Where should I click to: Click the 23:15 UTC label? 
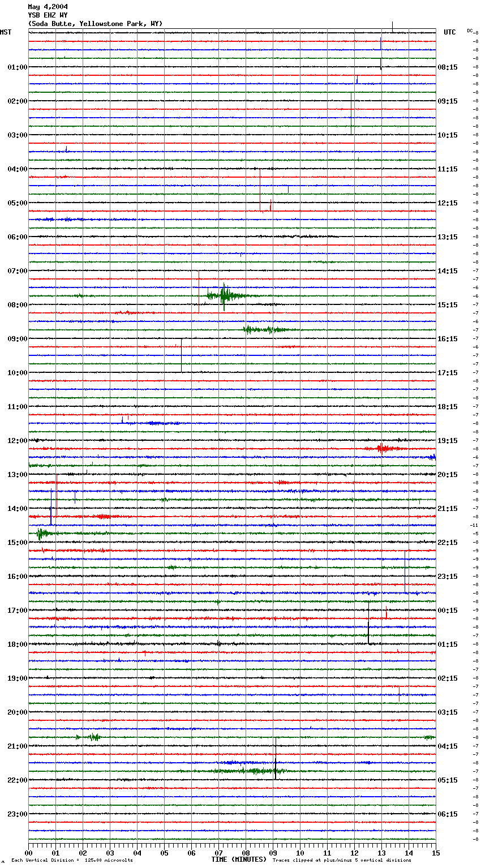click(448, 577)
